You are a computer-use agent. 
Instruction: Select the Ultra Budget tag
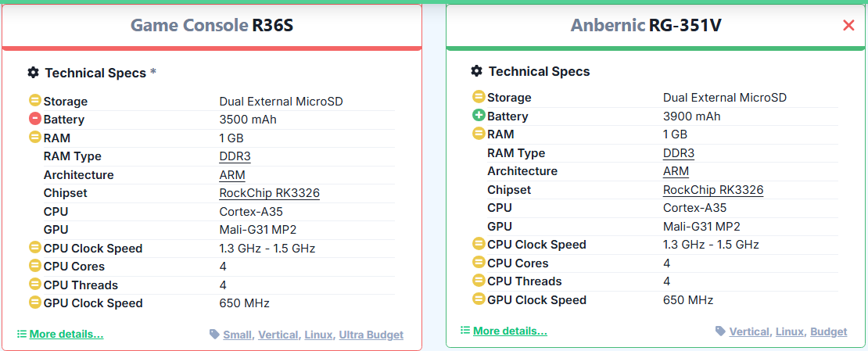point(371,335)
